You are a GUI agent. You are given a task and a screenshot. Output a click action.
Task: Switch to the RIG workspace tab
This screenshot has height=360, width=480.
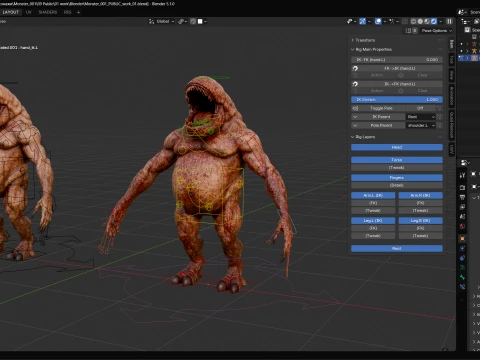pyautogui.click(x=68, y=12)
